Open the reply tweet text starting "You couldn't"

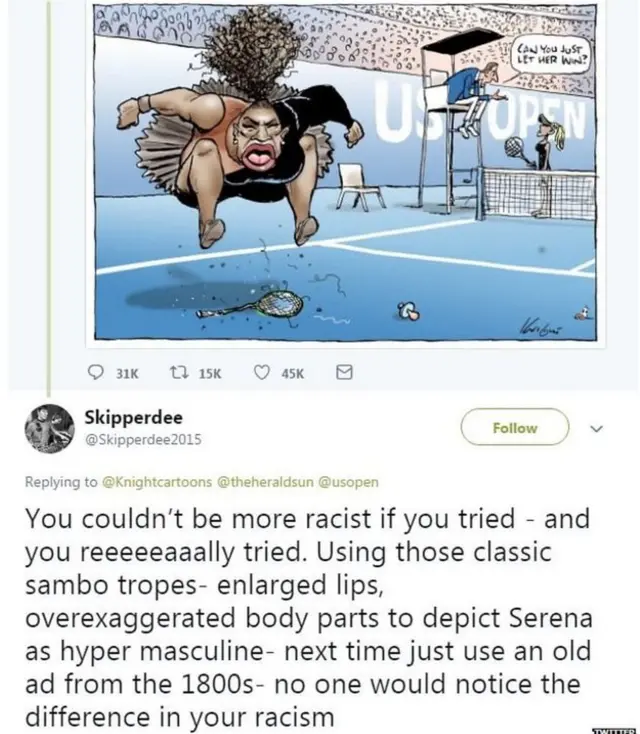tap(309, 617)
